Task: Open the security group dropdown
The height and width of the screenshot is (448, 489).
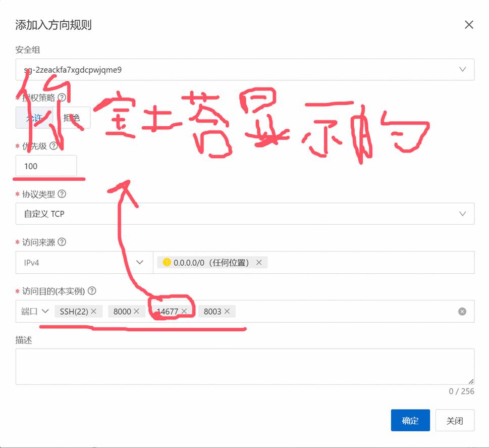Action: [245, 70]
